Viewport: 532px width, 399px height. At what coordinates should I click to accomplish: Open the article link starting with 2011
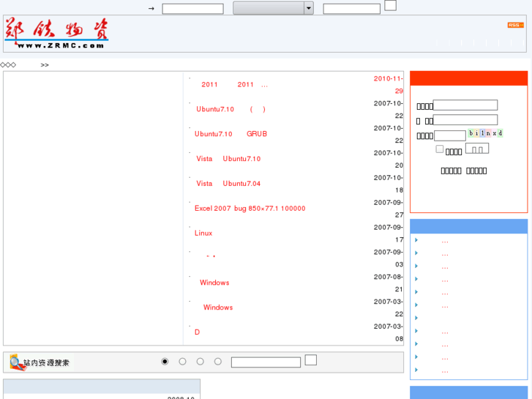click(x=234, y=84)
